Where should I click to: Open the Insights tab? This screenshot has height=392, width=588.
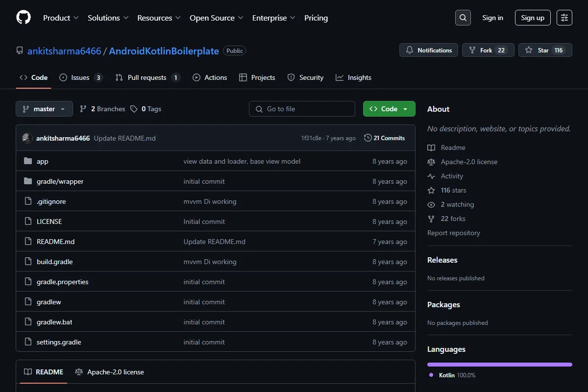[353, 77]
